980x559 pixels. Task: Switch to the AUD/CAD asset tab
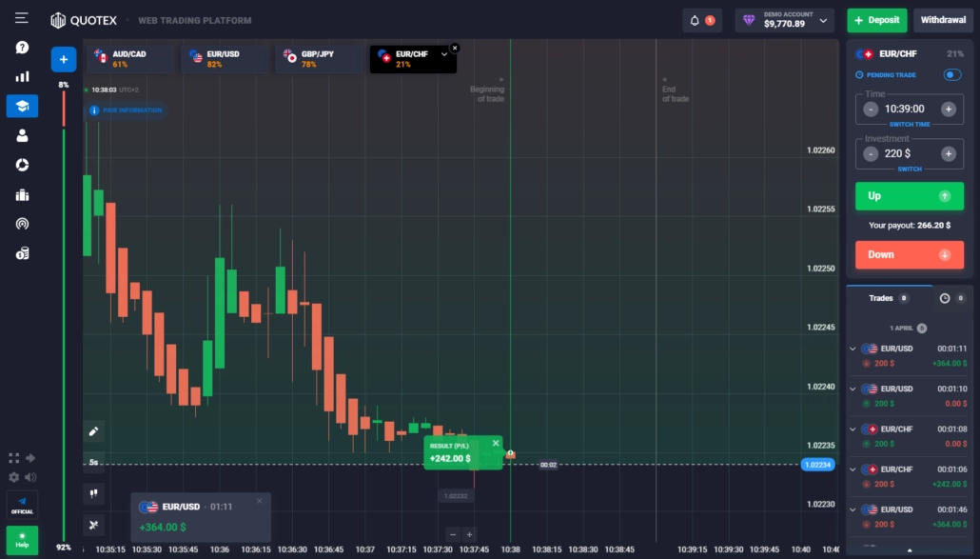coord(127,59)
